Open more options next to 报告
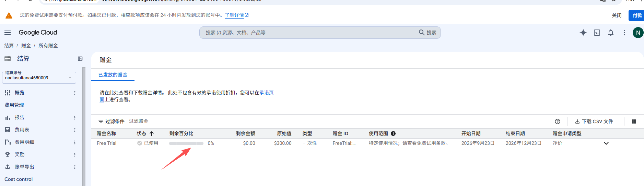Screen dimensions: 644x186 pyautogui.click(x=75, y=118)
